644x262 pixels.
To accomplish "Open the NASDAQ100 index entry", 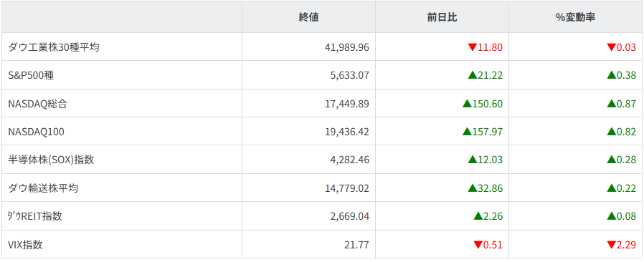I will (x=36, y=132).
